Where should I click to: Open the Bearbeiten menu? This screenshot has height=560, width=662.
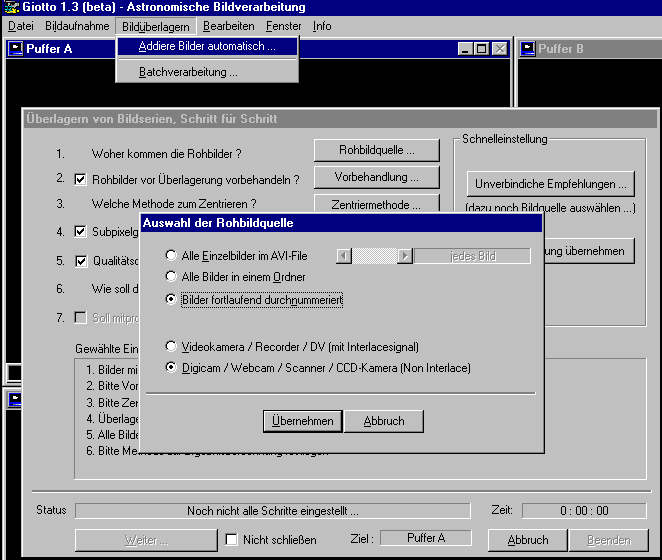[228, 26]
